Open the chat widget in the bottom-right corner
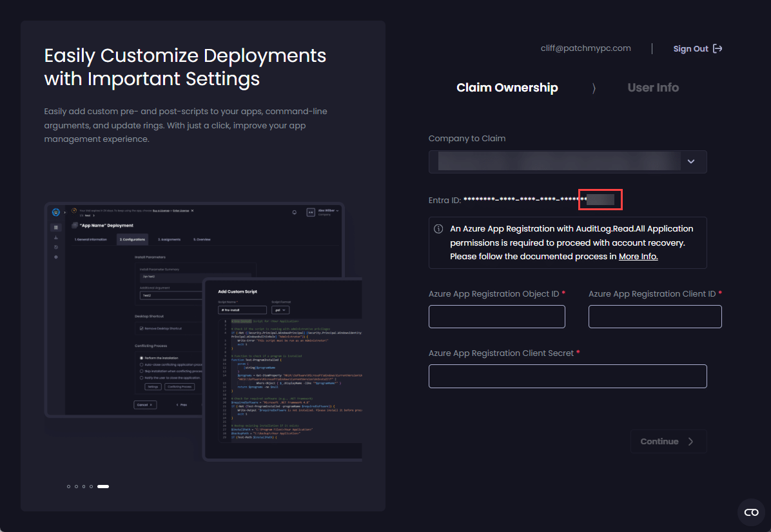Viewport: 771px width, 532px height. 751,512
